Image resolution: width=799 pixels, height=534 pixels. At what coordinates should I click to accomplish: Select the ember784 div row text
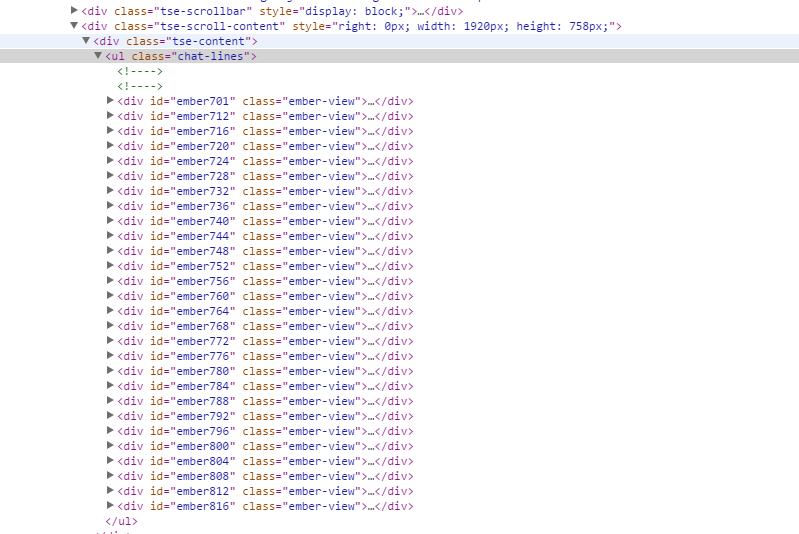click(x=265, y=386)
